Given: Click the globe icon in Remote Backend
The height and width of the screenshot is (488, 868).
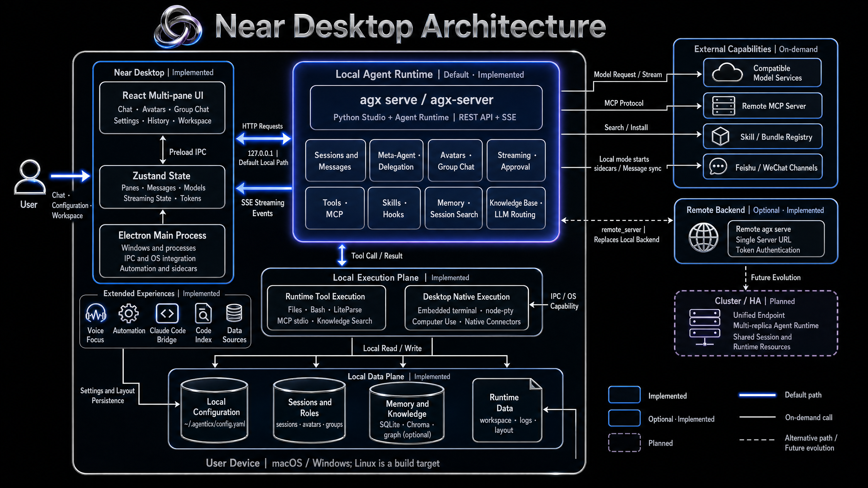Looking at the screenshot, I should pyautogui.click(x=704, y=238).
